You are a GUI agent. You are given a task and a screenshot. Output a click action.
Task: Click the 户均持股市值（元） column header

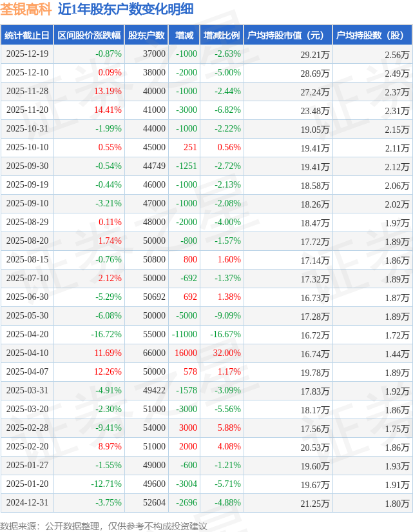point(288,35)
